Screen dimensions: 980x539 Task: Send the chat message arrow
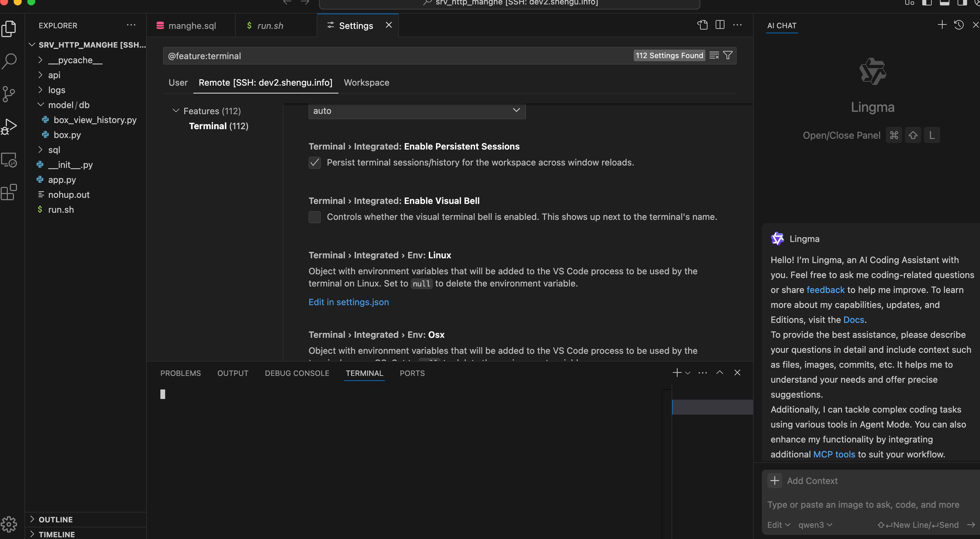pyautogui.click(x=970, y=525)
